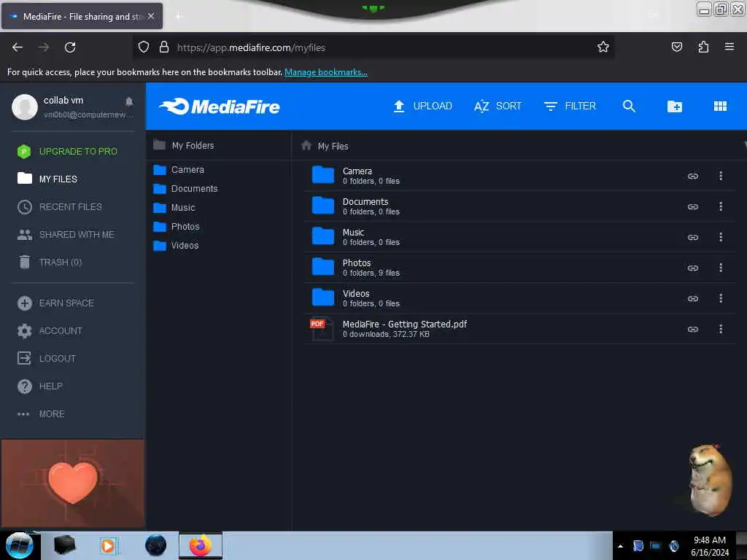Click the browser address bar URL

tap(251, 47)
